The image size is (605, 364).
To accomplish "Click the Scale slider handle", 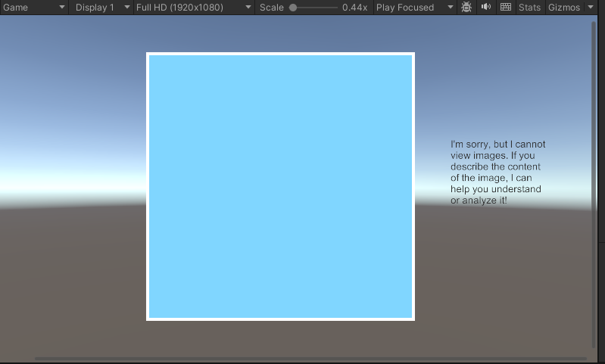I will [293, 8].
